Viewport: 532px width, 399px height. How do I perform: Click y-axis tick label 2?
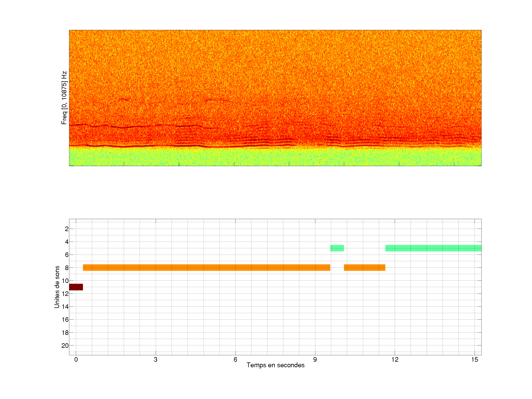coord(67,229)
